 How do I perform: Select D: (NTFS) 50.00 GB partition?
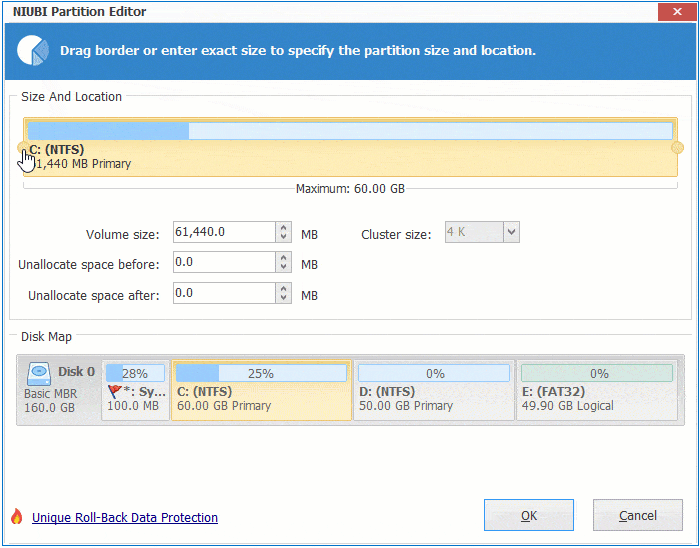click(x=434, y=391)
